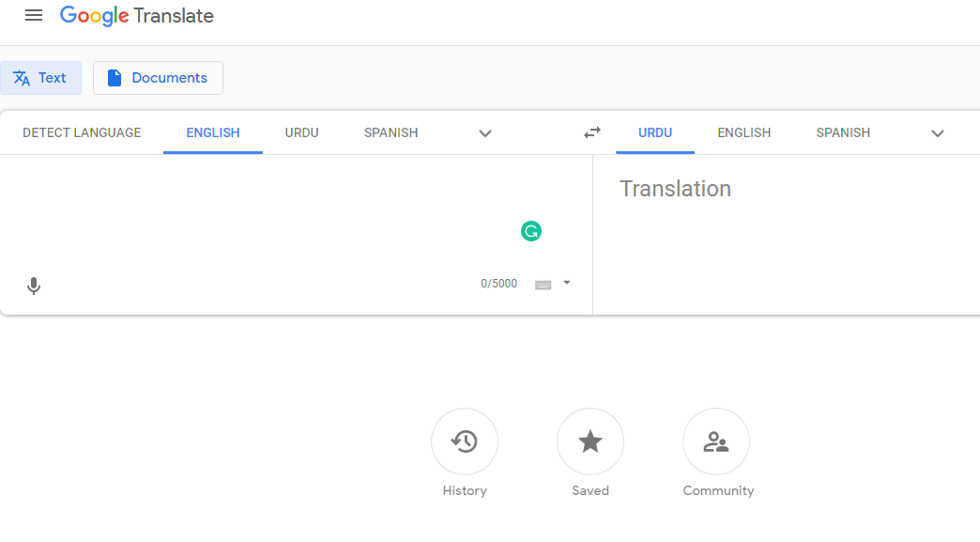The image size is (980, 542).
Task: Switch to Documents translation mode
Action: click(x=158, y=78)
